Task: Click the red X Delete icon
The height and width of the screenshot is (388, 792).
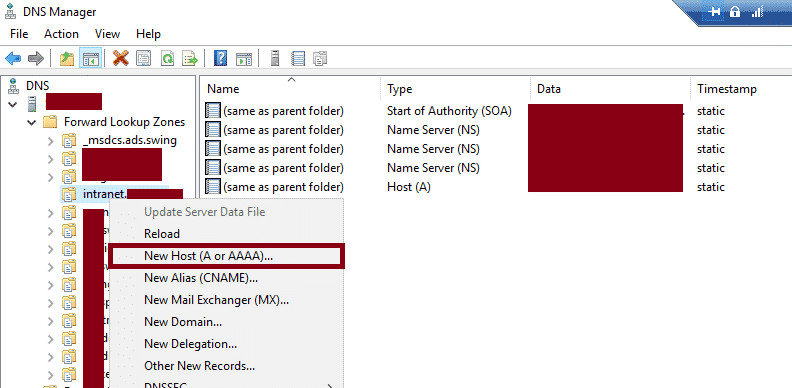Action: 120,59
